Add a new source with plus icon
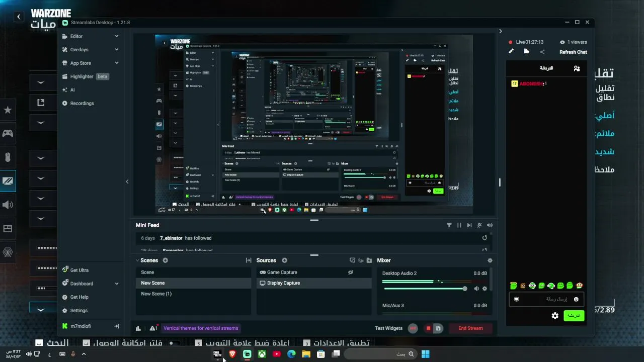This screenshot has height=362, width=644. (x=284, y=260)
